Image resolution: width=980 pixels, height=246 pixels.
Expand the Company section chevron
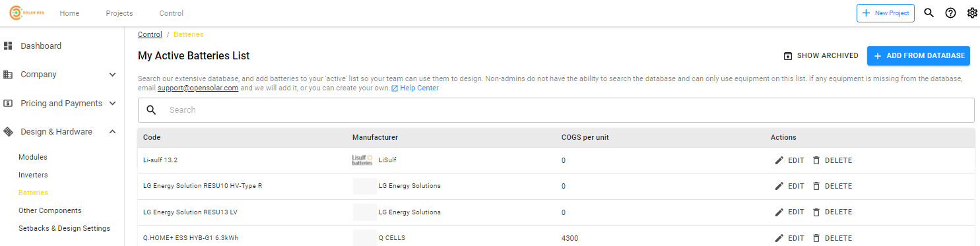(112, 75)
